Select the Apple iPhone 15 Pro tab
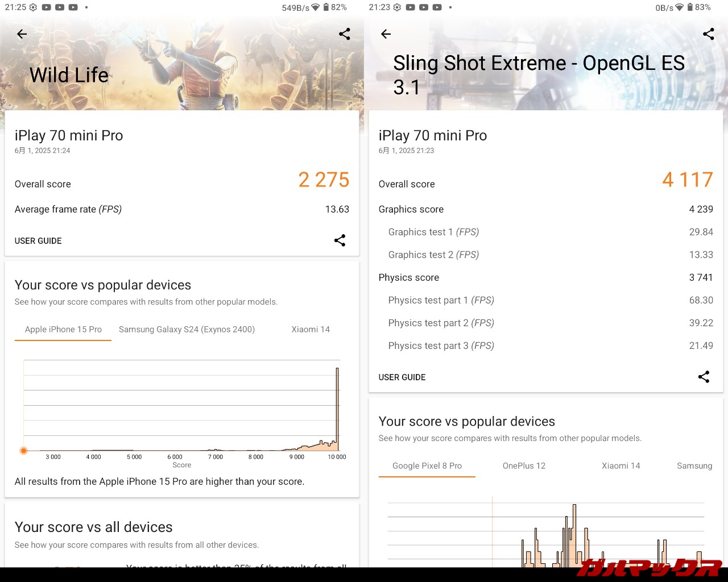The width and height of the screenshot is (728, 582). tap(63, 330)
